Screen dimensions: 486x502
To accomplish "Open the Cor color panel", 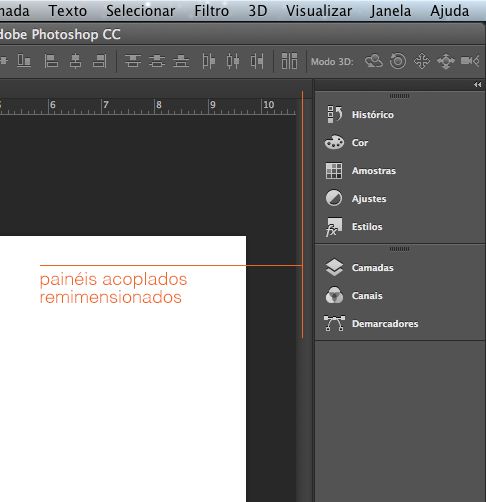I will (x=347, y=142).
